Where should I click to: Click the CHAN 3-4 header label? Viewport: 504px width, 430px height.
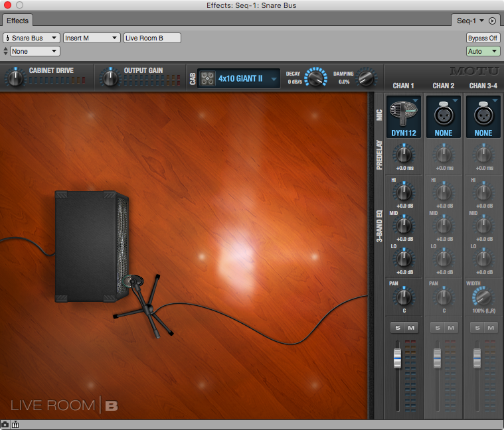[x=483, y=86]
